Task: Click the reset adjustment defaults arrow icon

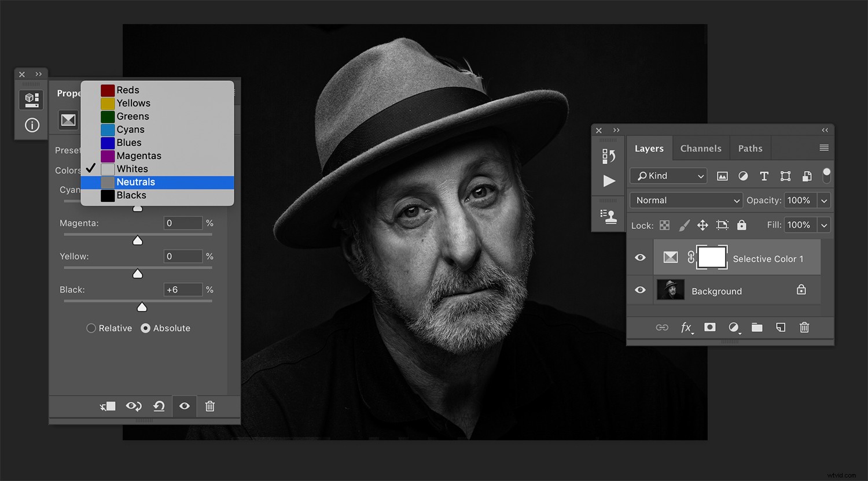Action: click(159, 406)
